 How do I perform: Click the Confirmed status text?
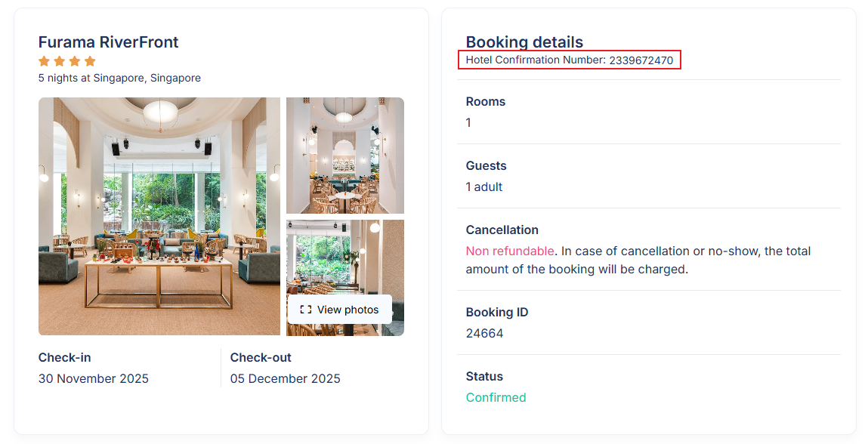point(496,397)
